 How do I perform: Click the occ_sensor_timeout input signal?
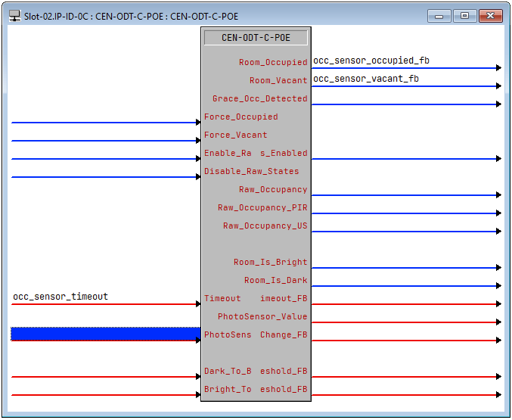click(61, 297)
